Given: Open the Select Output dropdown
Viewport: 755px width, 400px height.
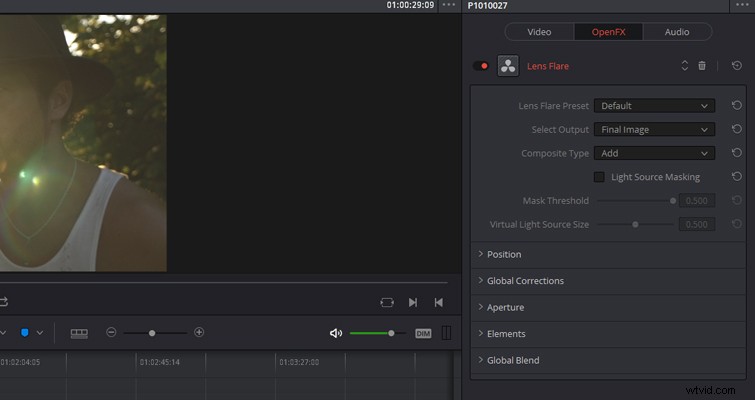Looking at the screenshot, I should (654, 129).
